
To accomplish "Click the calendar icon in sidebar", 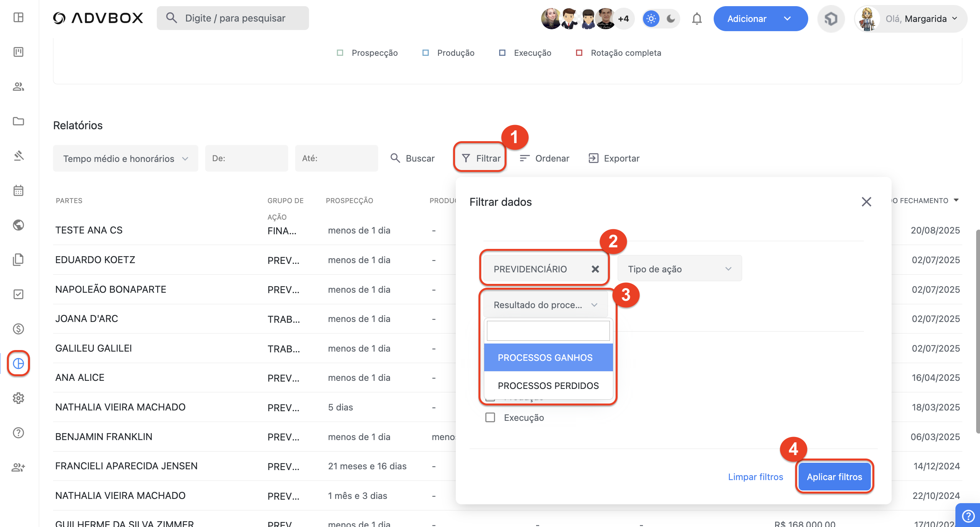I will click(18, 190).
